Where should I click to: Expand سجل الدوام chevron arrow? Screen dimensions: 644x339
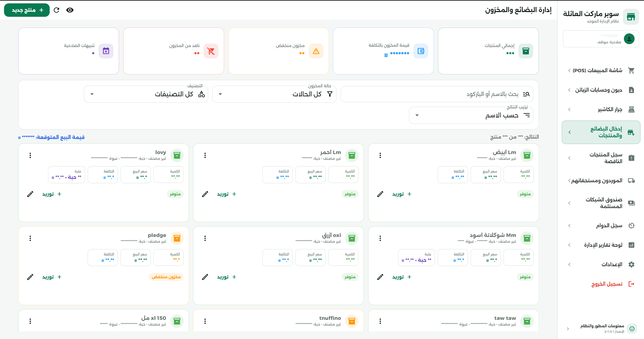tap(569, 226)
